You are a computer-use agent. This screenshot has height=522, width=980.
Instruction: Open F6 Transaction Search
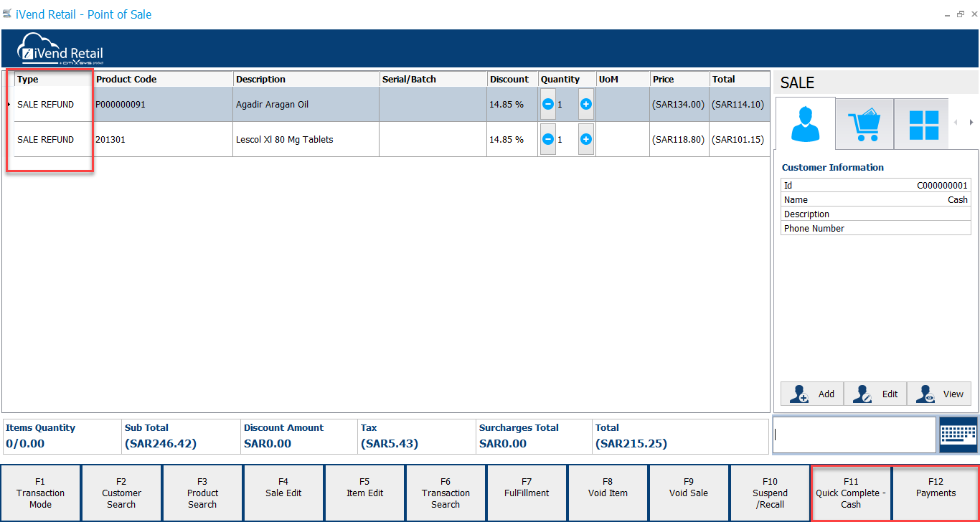(x=446, y=493)
